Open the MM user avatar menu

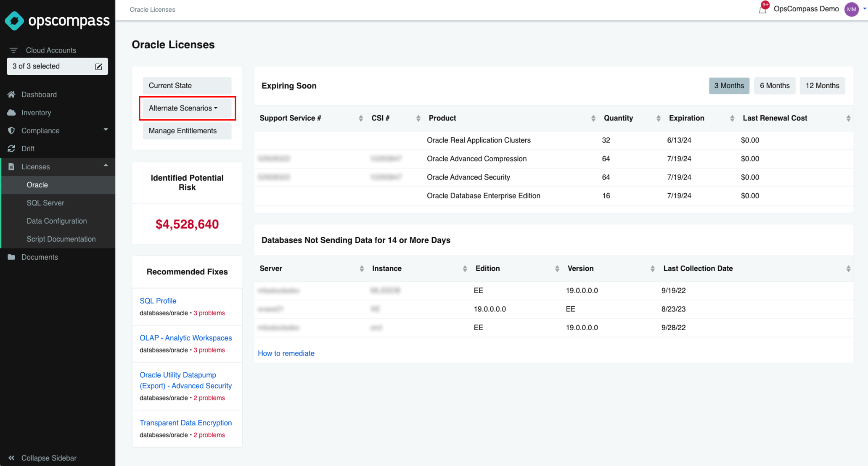pos(852,9)
